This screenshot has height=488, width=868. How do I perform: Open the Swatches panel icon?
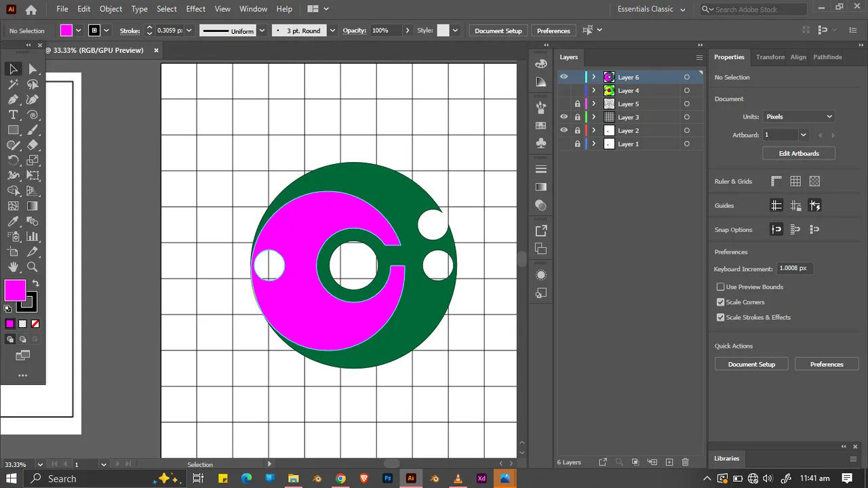pyautogui.click(x=540, y=125)
